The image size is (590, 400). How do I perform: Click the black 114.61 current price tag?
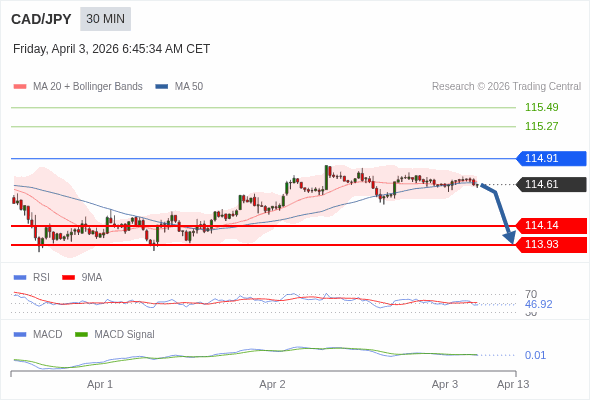tap(552, 184)
